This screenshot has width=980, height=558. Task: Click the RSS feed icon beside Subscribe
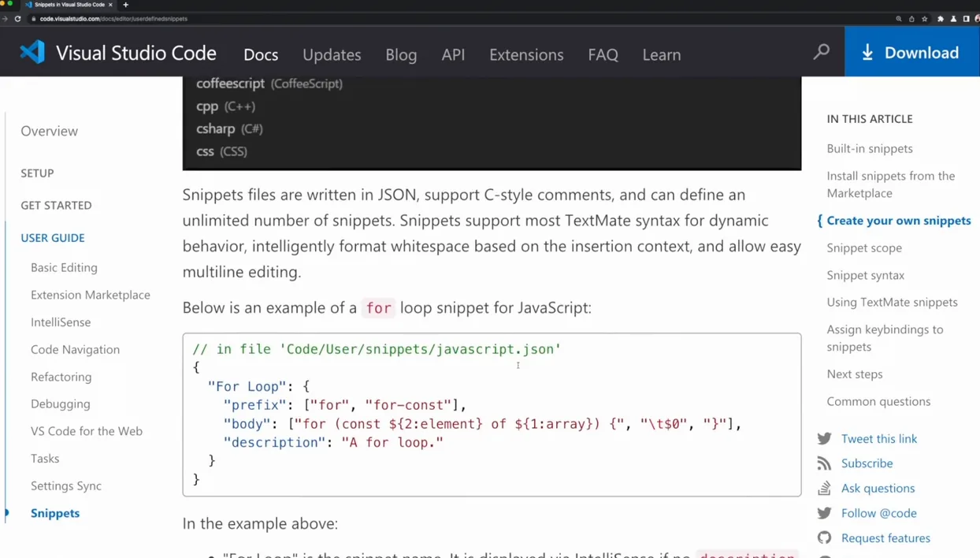[824, 463]
